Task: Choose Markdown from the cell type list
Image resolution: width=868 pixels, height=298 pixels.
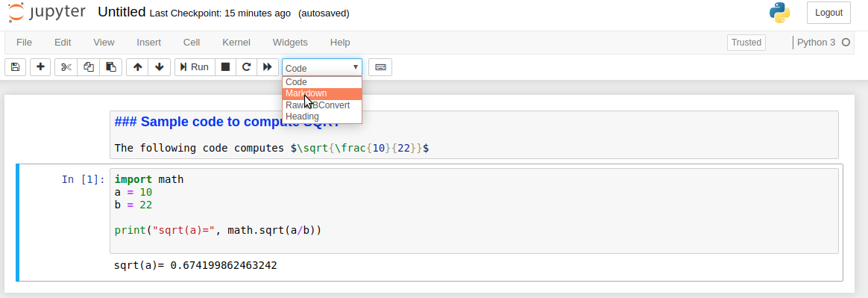Action: (322, 94)
